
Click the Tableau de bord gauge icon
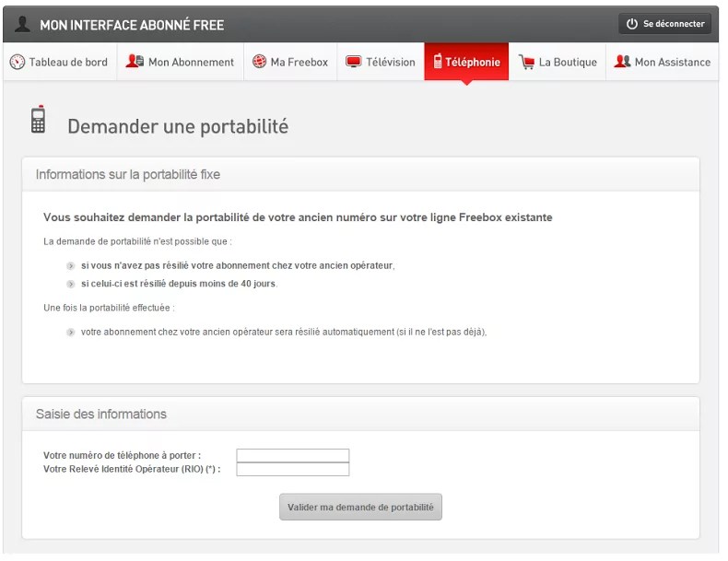18,62
